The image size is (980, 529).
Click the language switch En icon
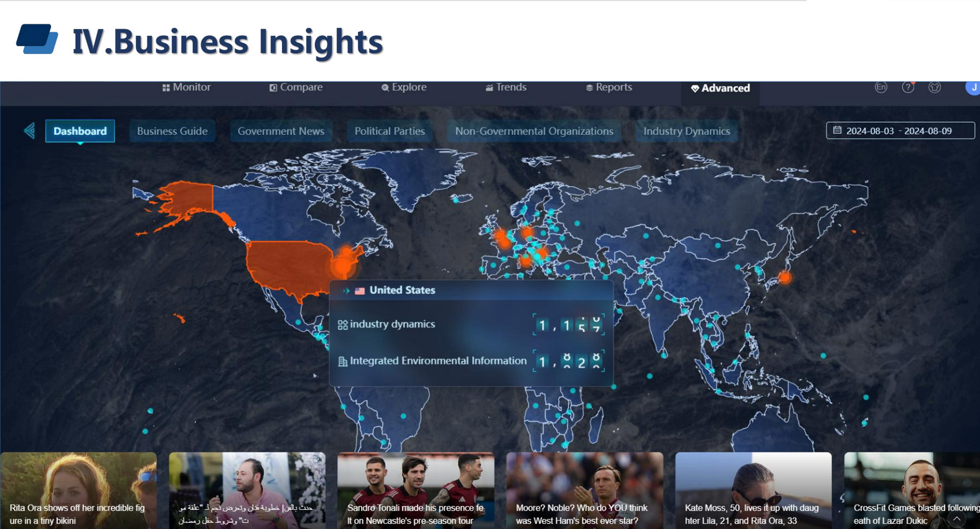click(x=881, y=87)
